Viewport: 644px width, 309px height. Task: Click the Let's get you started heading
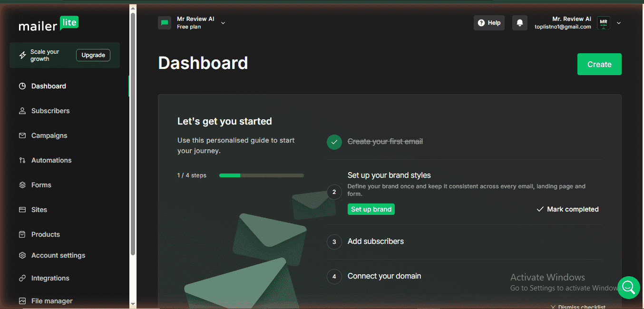coord(224,121)
